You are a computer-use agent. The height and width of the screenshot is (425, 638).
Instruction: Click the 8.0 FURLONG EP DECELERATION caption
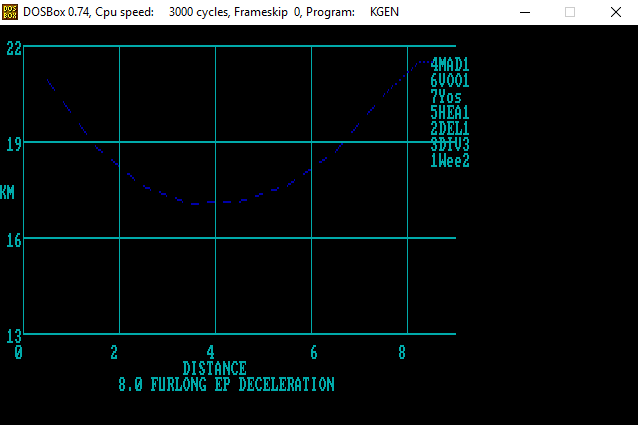[x=226, y=384]
